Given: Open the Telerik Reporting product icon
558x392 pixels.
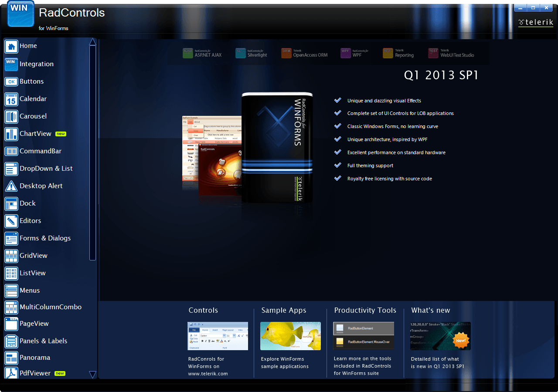Looking at the screenshot, I should point(388,53).
